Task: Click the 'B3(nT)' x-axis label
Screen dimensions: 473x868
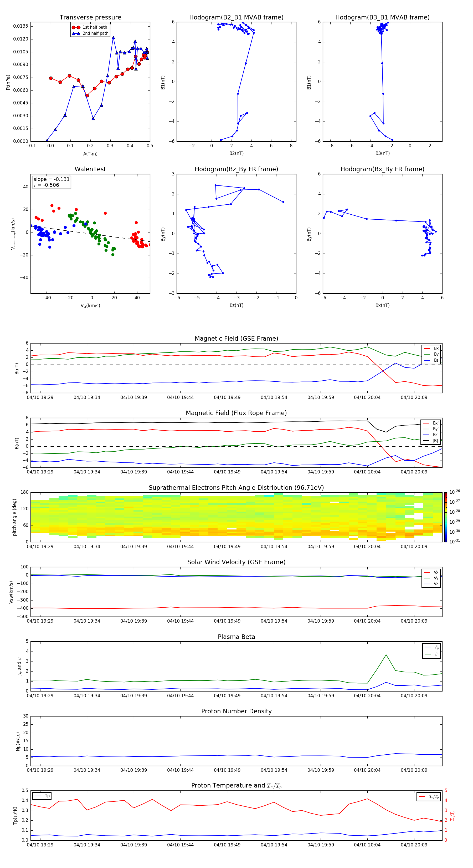Action: pos(382,153)
